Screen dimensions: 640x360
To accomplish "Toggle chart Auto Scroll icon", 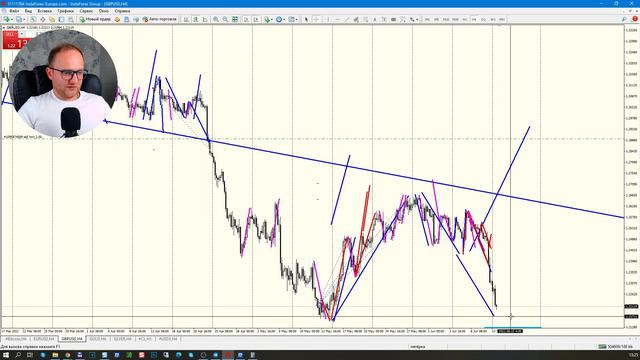I will click(x=246, y=19).
